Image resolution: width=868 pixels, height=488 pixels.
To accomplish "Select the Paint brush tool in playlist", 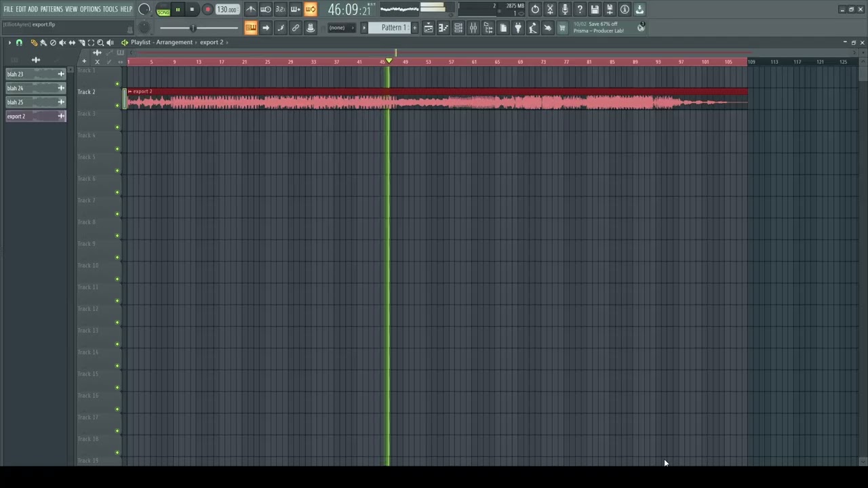I will tap(43, 43).
